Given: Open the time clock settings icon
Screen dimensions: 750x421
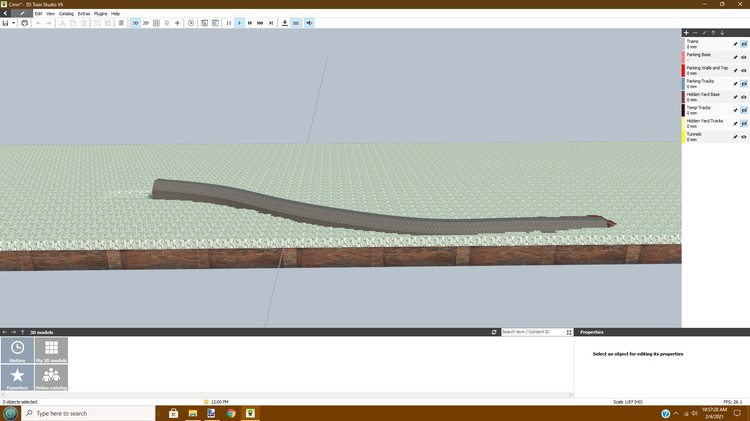Looking at the screenshot, I should point(192,22).
